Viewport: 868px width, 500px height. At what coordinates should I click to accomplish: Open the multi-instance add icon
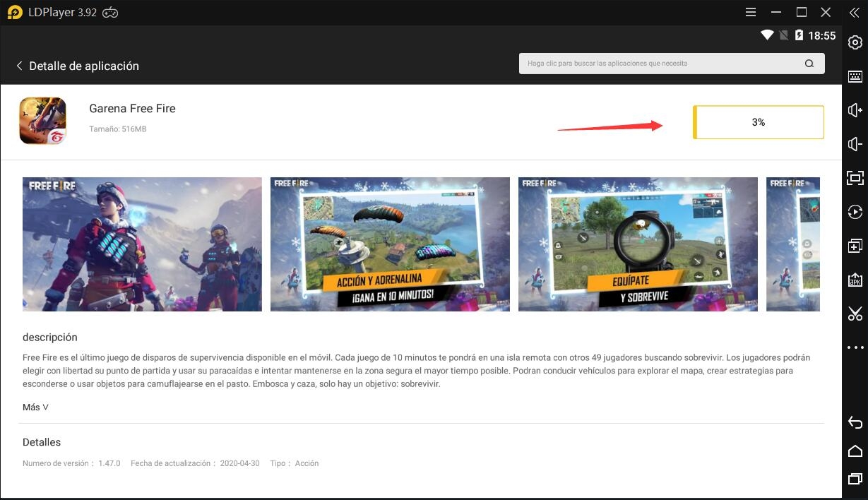click(855, 246)
